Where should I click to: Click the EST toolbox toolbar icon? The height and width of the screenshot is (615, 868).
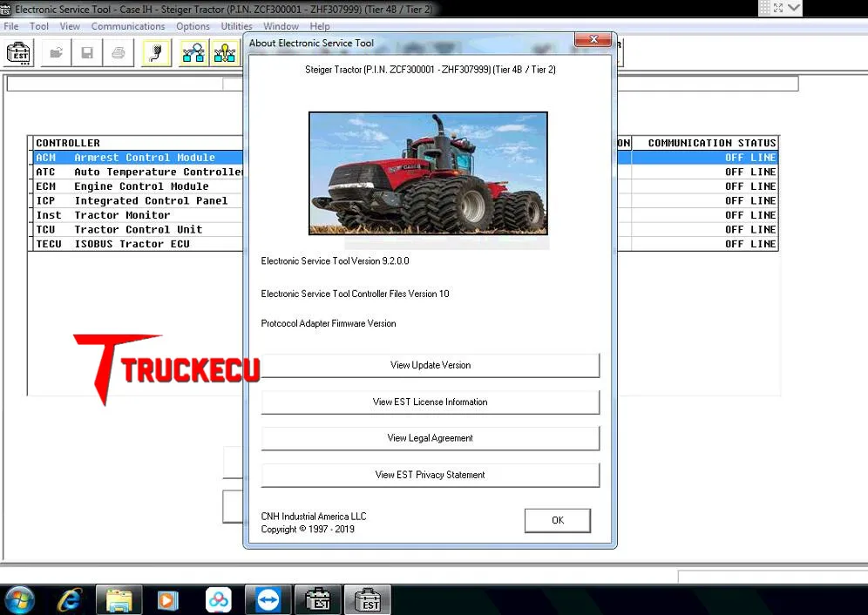19,53
